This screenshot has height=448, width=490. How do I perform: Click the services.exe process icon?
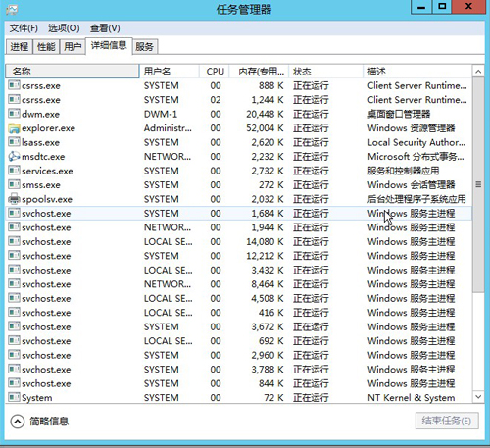tap(14, 171)
